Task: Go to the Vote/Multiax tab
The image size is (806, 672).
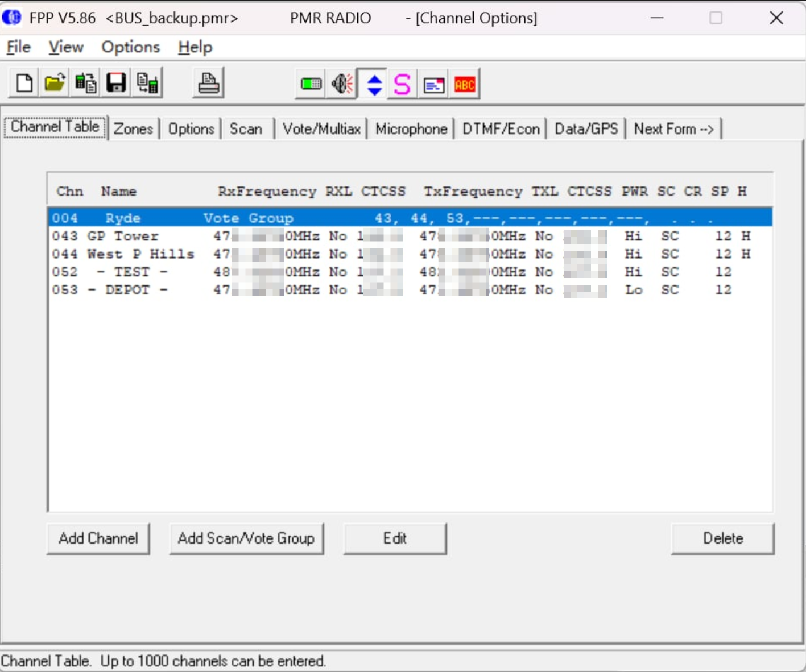Action: tap(321, 129)
